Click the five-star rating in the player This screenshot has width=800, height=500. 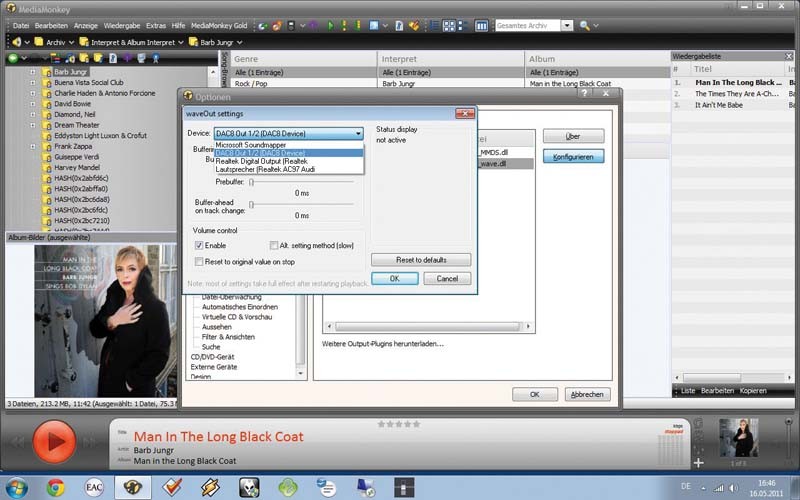399,424
